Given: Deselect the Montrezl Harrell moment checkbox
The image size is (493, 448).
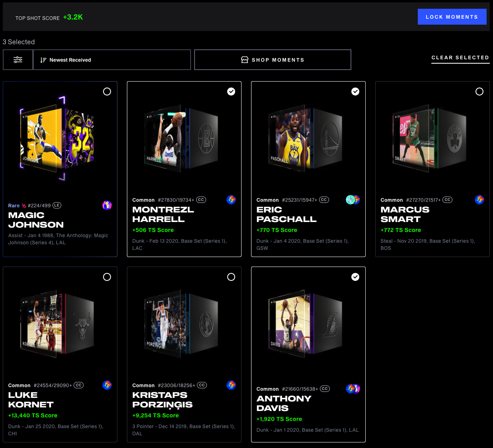Looking at the screenshot, I should click(x=231, y=92).
